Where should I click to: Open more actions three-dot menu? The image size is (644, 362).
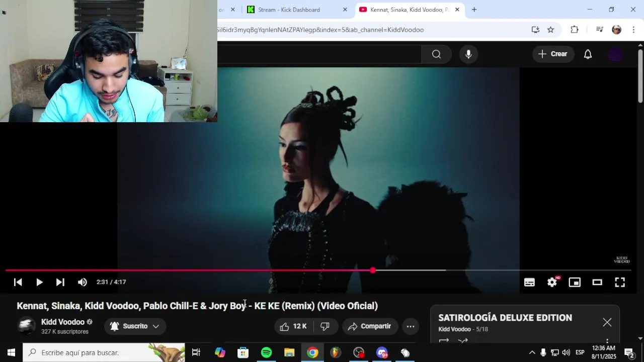[411, 326]
